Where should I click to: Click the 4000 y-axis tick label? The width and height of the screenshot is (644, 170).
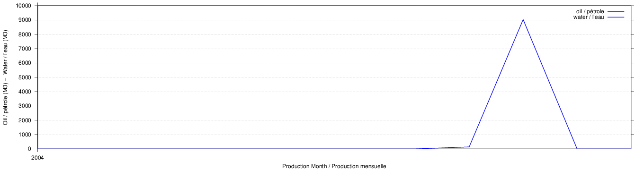25,92
